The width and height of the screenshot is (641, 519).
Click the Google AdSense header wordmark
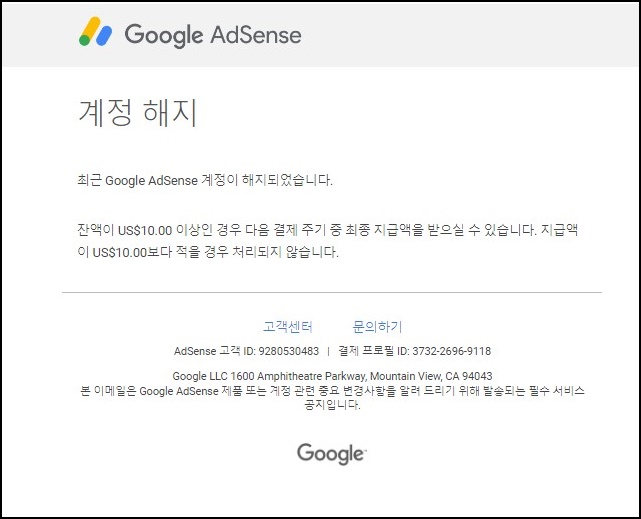coord(213,35)
